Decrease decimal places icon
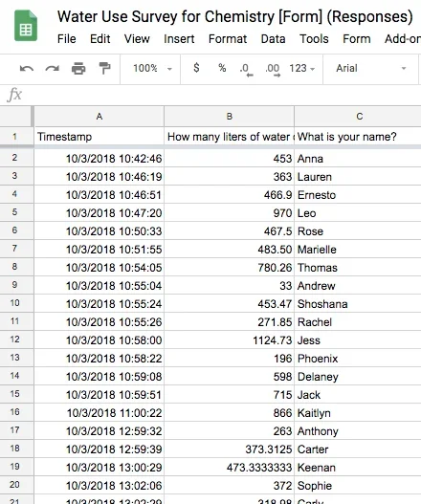This screenshot has width=421, height=504. [246, 70]
